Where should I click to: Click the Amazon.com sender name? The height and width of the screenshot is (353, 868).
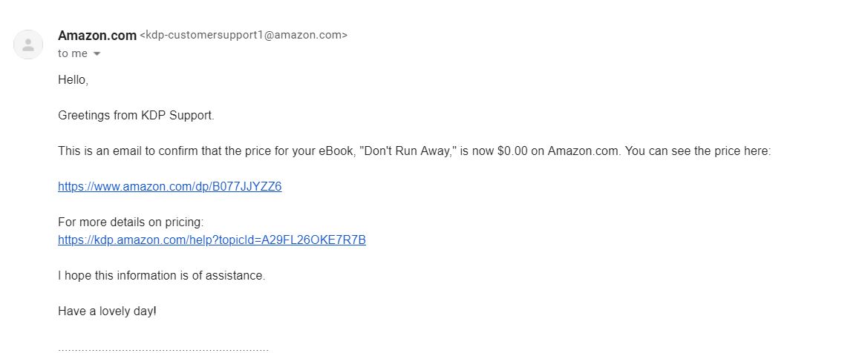tap(97, 35)
